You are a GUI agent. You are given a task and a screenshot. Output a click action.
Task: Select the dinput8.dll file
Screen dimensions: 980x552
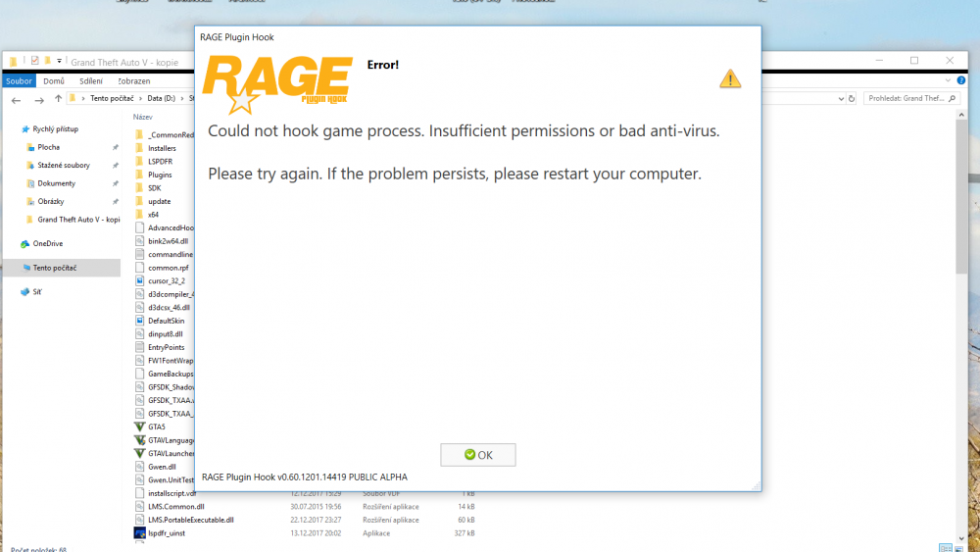pyautogui.click(x=165, y=333)
